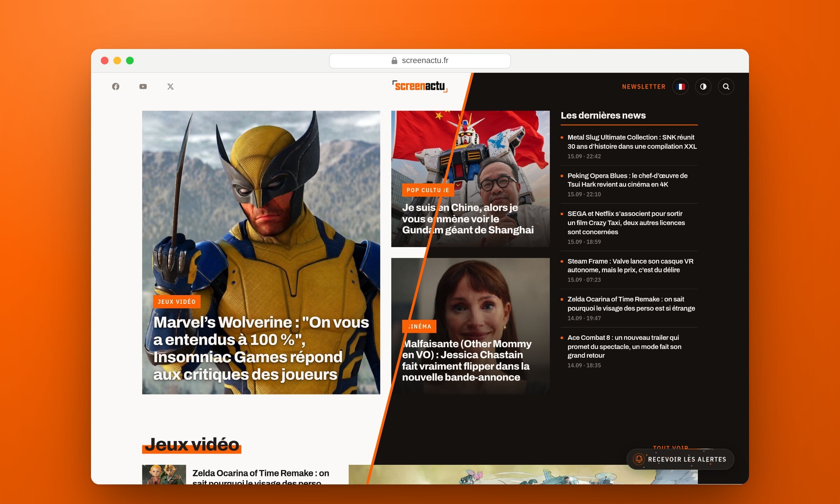Viewport: 840px width, 504px height.
Task: Open Metal Slug Ultimate Collection news item
Action: tap(632, 142)
